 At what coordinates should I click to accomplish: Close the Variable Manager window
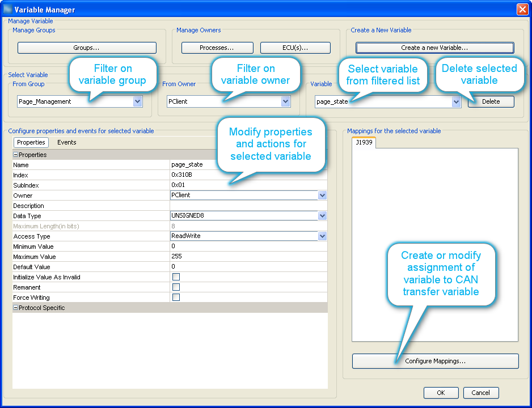tap(522, 9)
